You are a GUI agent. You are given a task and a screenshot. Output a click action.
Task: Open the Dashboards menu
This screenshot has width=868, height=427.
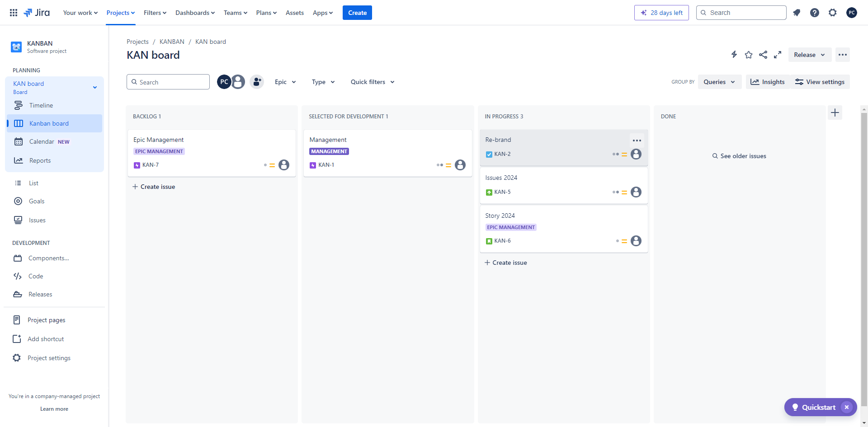pos(195,13)
